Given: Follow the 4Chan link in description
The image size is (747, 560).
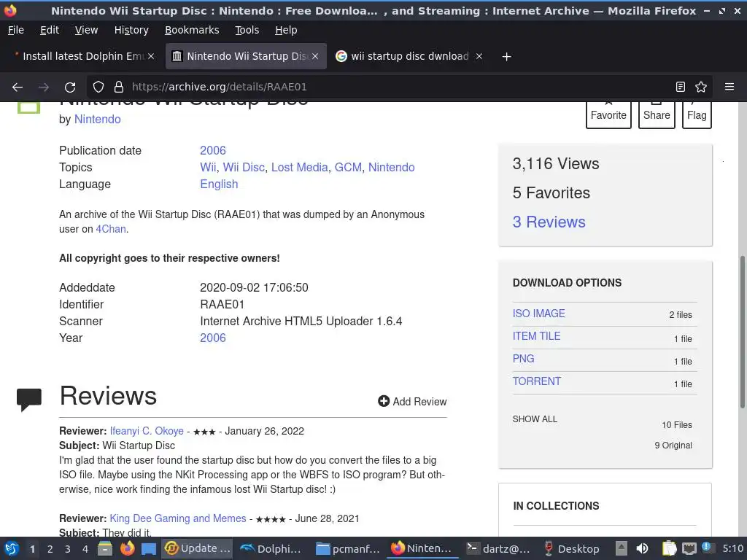Looking at the screenshot, I should point(111,229).
